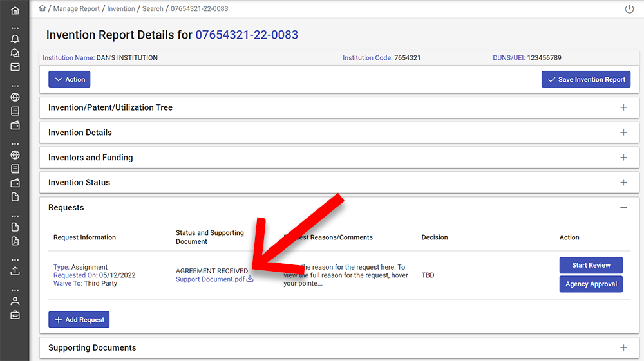Expand the Invention Status section
Screen dimensions: 644x361
(623, 183)
